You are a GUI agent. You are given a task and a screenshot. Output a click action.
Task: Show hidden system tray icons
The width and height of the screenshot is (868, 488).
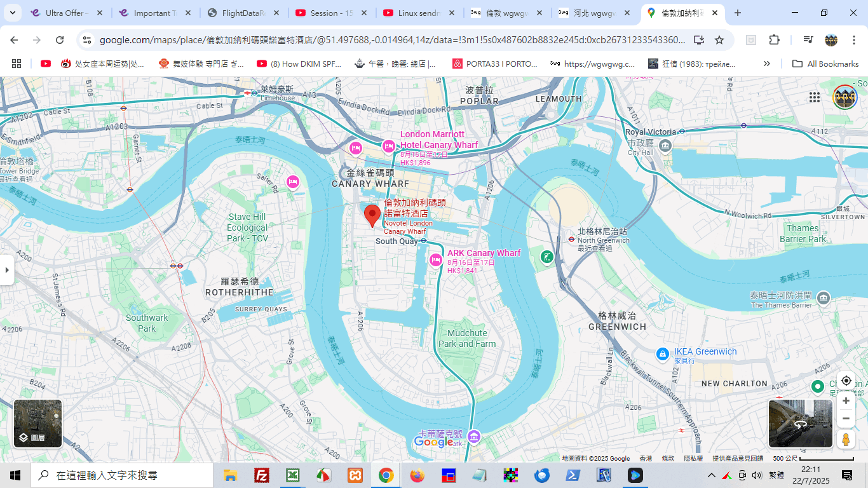(711, 475)
